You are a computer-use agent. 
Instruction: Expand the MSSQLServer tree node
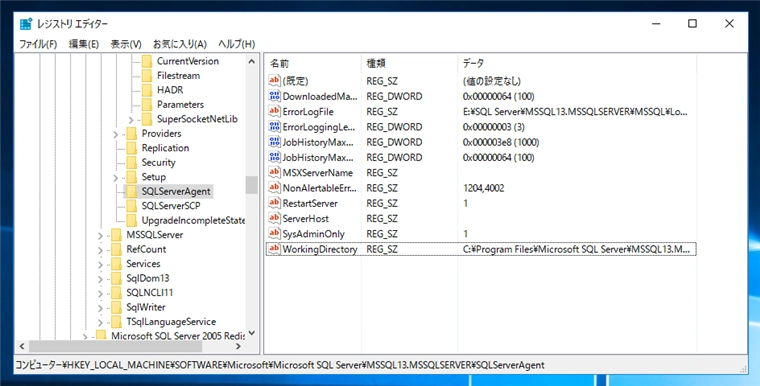point(100,236)
